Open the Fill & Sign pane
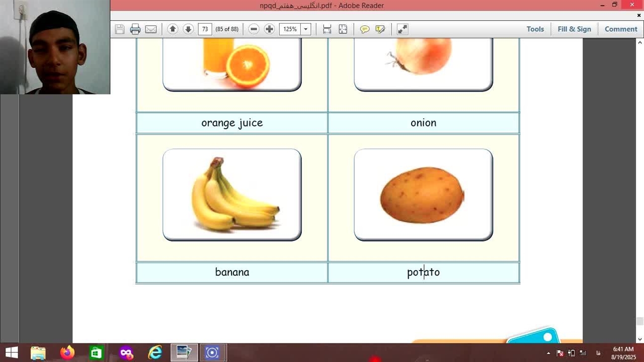Viewport: 644px width, 362px height. [x=574, y=29]
